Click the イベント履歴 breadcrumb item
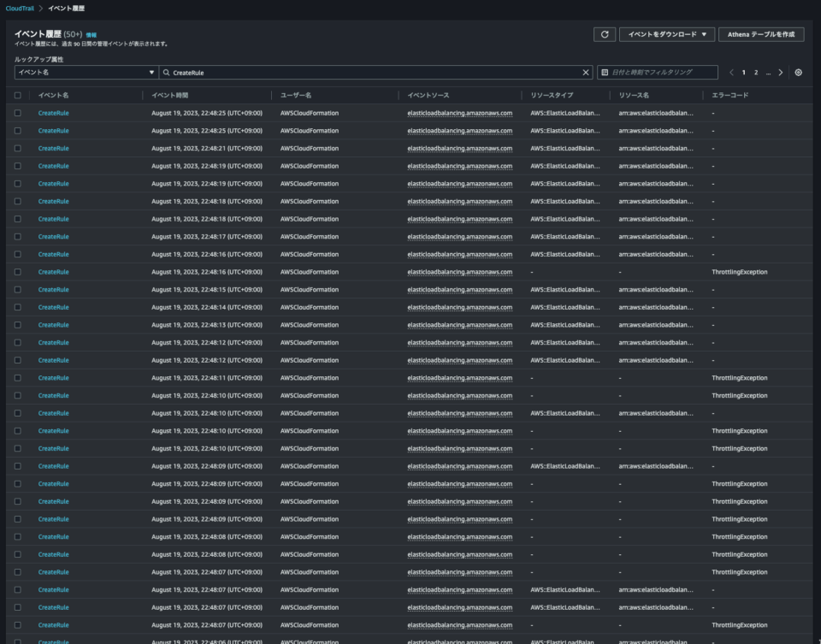 [67, 9]
